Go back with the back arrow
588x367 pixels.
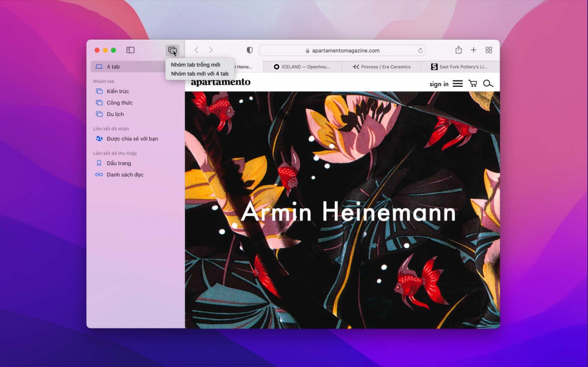196,50
